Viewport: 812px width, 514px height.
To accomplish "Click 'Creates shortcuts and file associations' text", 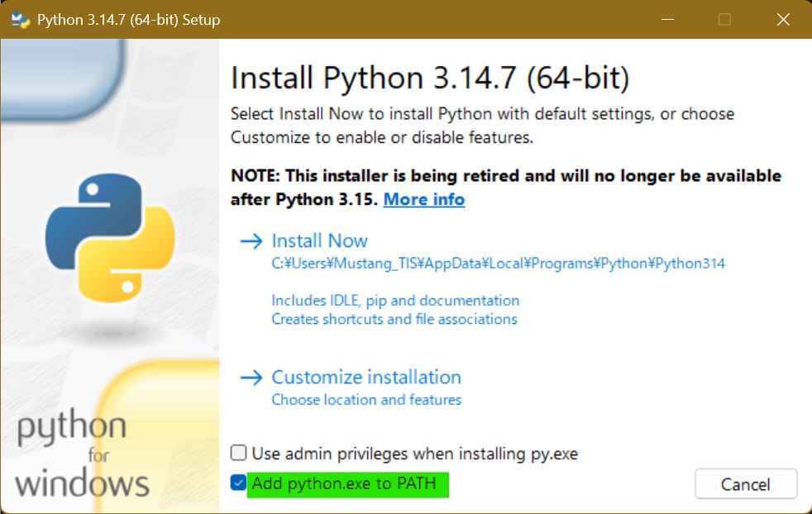I will pyautogui.click(x=394, y=319).
